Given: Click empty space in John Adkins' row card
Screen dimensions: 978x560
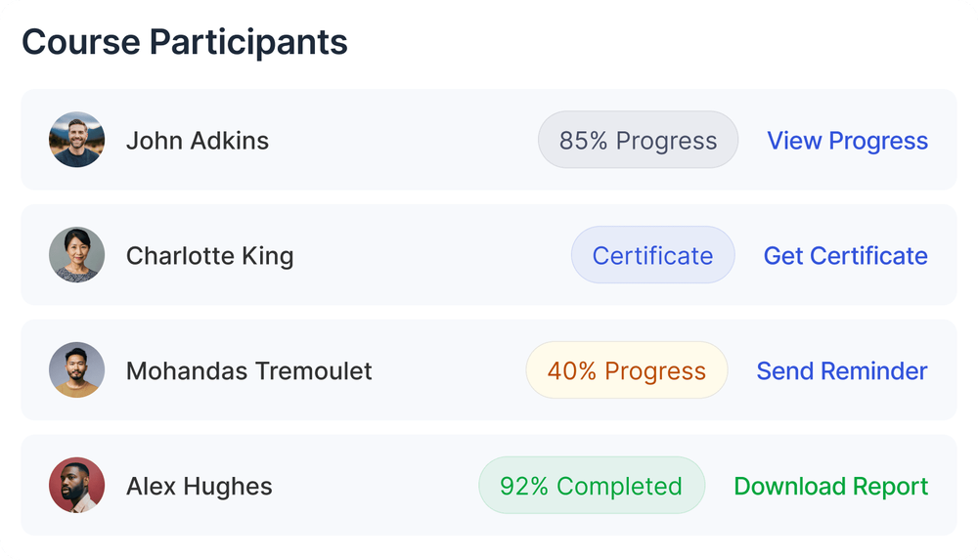Looking at the screenshot, I should click(x=401, y=141).
